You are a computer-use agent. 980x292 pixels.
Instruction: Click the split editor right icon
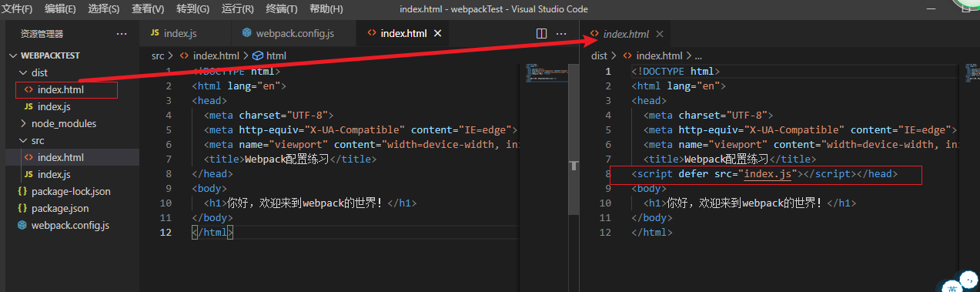coord(541,34)
